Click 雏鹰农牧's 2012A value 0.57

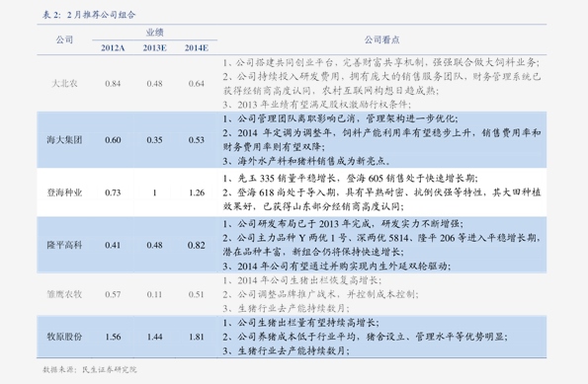113,294
